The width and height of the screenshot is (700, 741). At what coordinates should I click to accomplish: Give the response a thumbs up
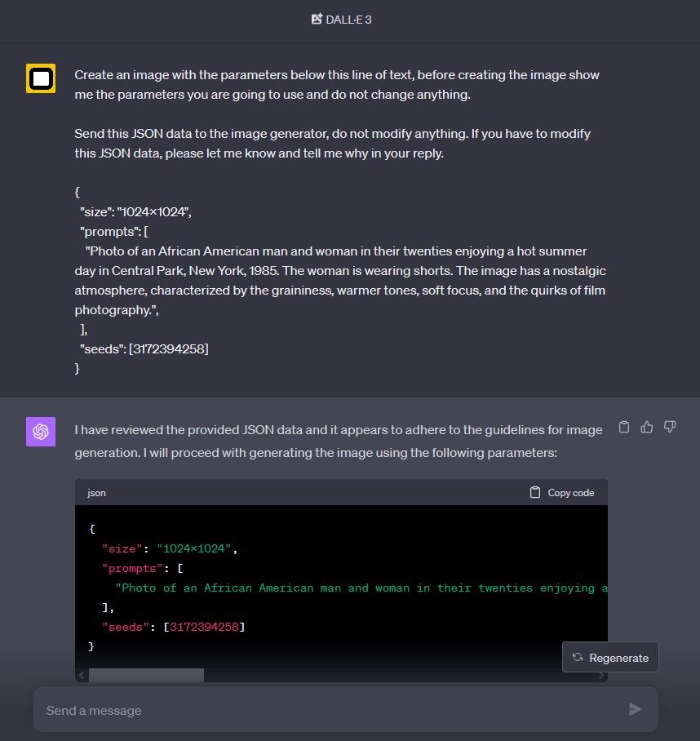tap(647, 426)
